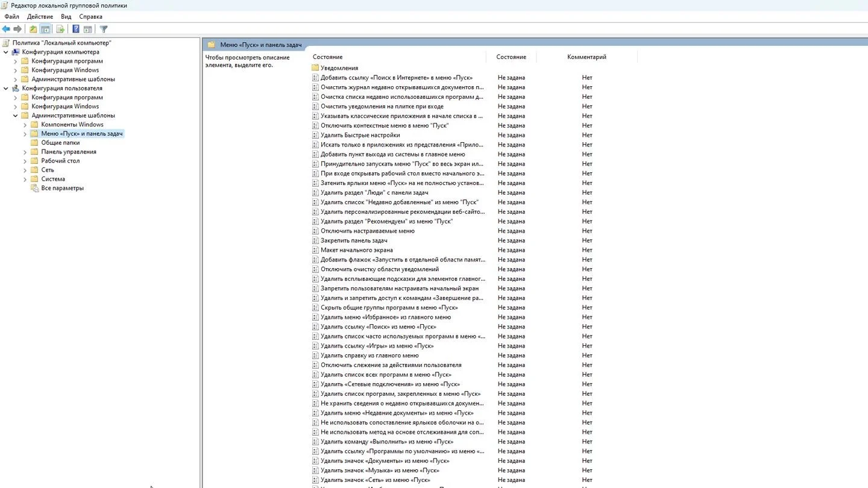Open the Вид menu
Viewport: 868px width, 488px height.
[66, 16]
